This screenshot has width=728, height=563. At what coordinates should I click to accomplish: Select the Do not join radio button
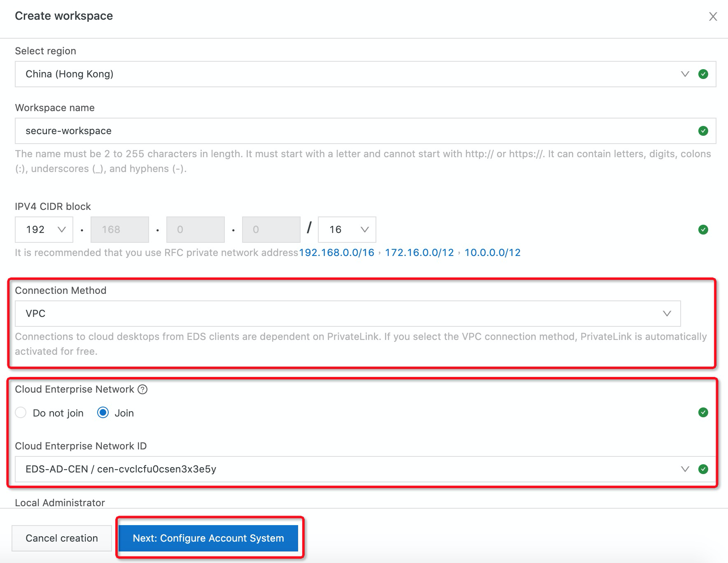pos(21,413)
